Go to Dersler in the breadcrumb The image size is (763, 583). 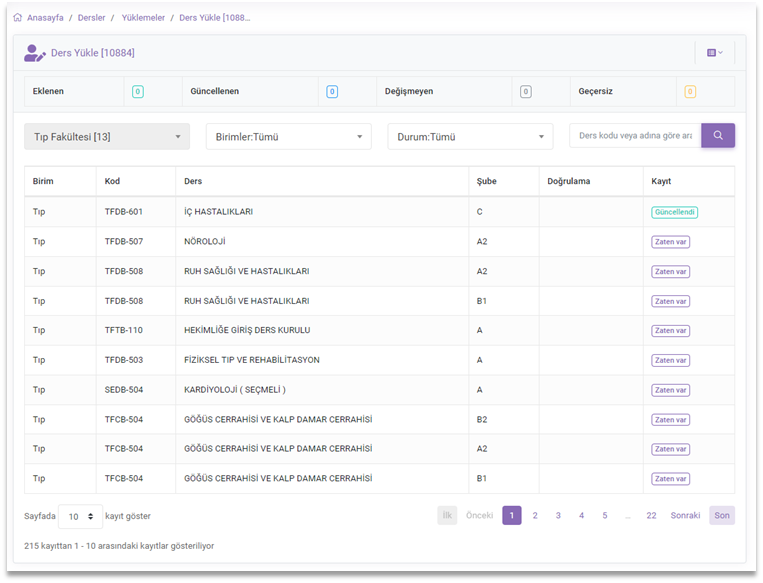click(91, 17)
